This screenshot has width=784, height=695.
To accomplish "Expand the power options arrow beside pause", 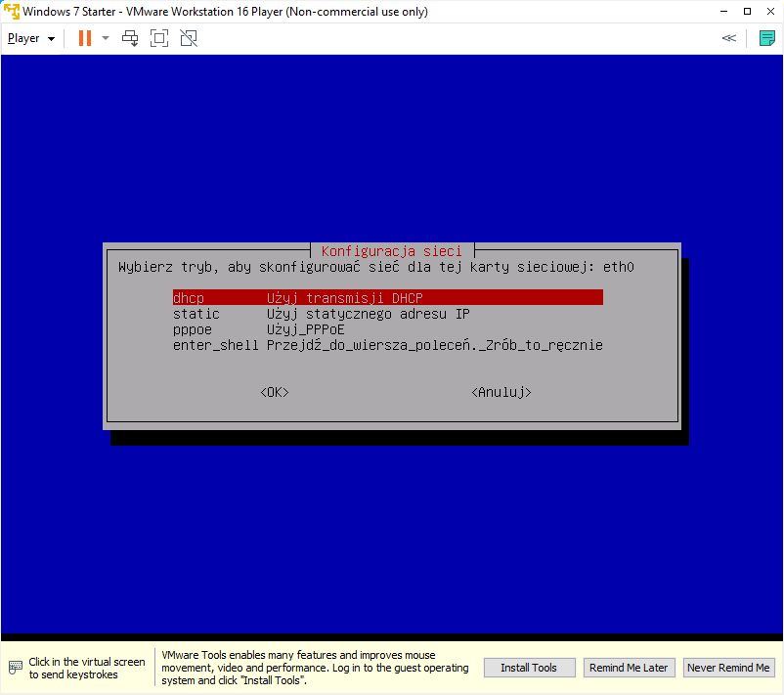I will [x=106, y=38].
